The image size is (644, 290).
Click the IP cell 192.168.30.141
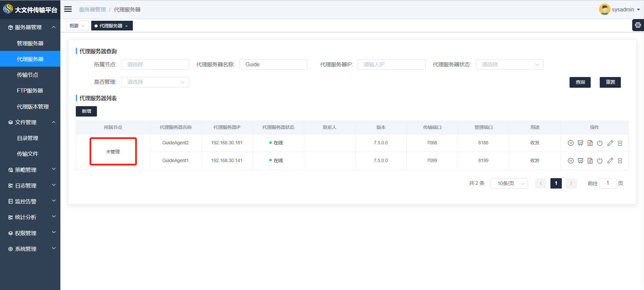coord(227,161)
